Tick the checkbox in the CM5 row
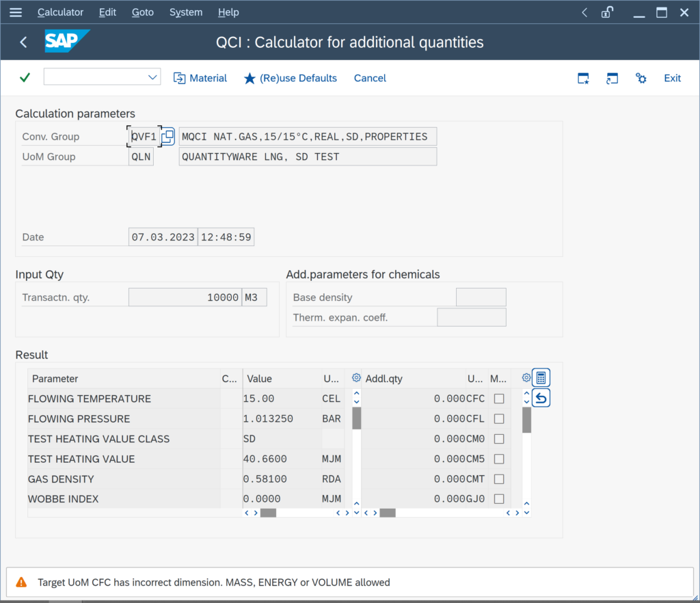The height and width of the screenshot is (603, 700). pos(499,459)
